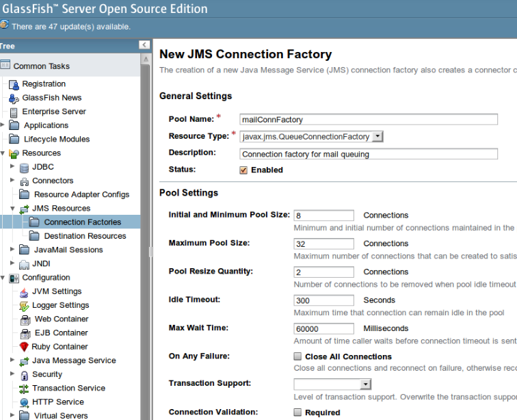Click the Web Container icon
This screenshot has height=420, width=517.
(25, 319)
